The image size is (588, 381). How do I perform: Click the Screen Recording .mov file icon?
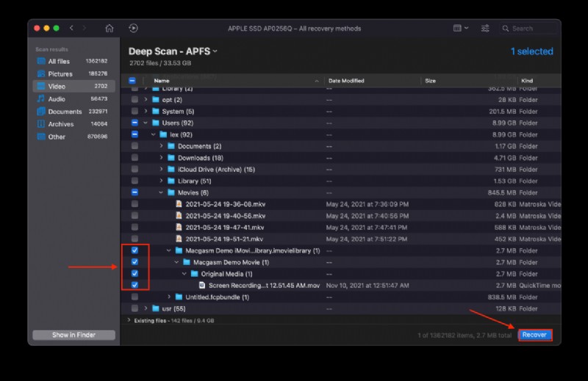click(x=202, y=286)
